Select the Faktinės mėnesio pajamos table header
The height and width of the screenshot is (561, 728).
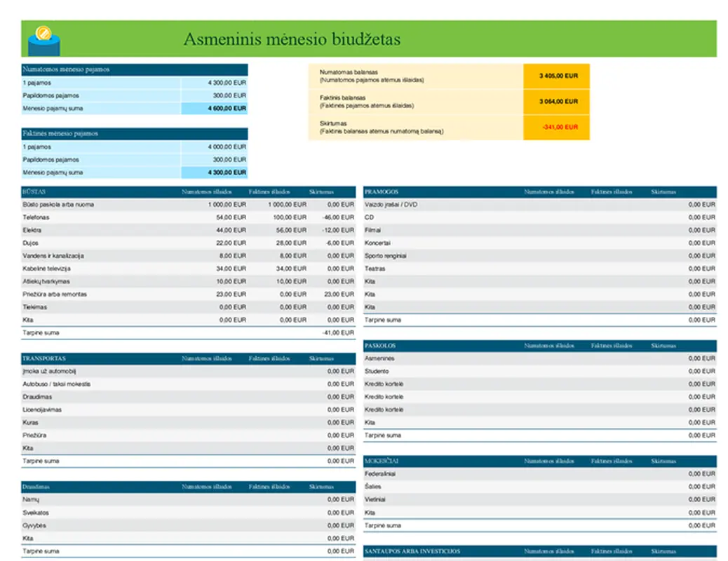(x=61, y=133)
